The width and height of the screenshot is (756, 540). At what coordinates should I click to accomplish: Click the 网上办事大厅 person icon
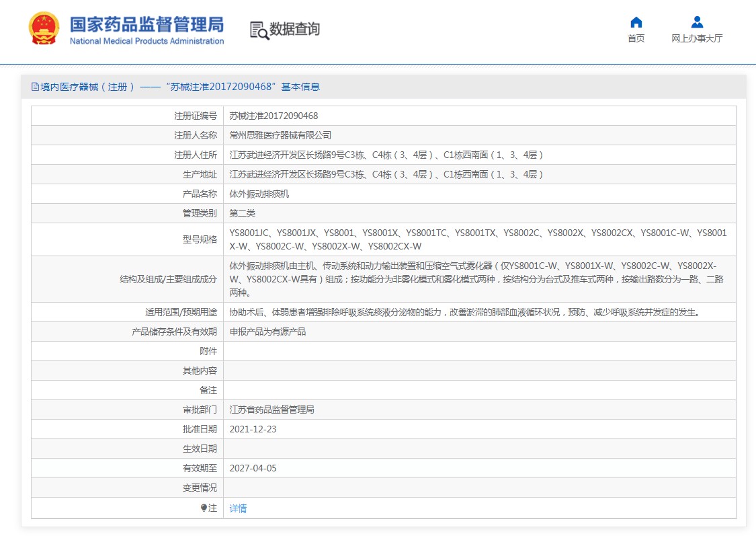tap(697, 22)
